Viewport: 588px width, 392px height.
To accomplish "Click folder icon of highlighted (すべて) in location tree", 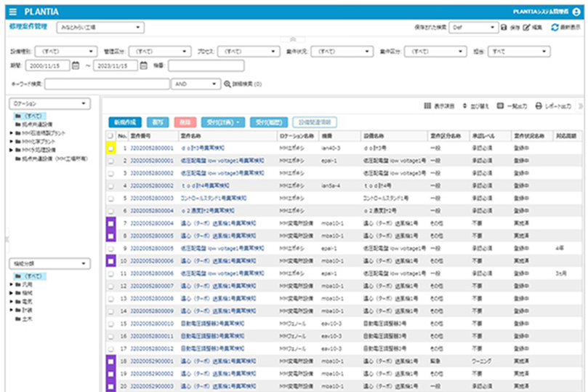I will [17, 116].
